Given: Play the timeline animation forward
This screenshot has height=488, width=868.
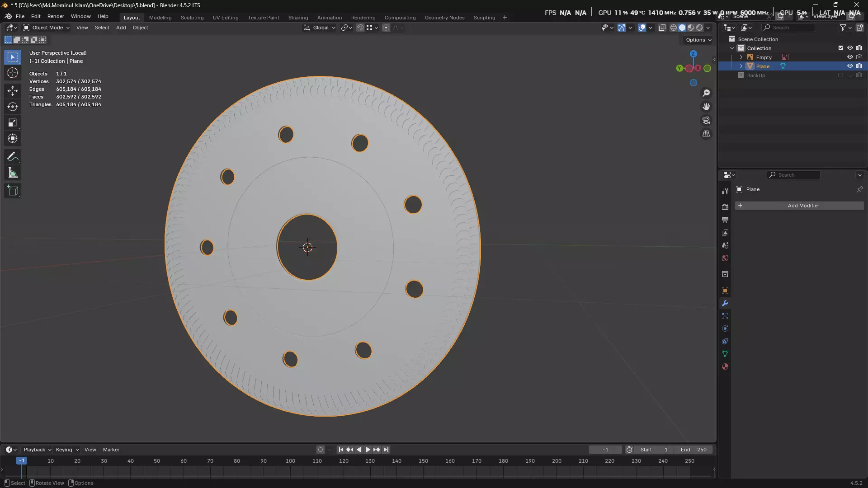Looking at the screenshot, I should [368, 450].
